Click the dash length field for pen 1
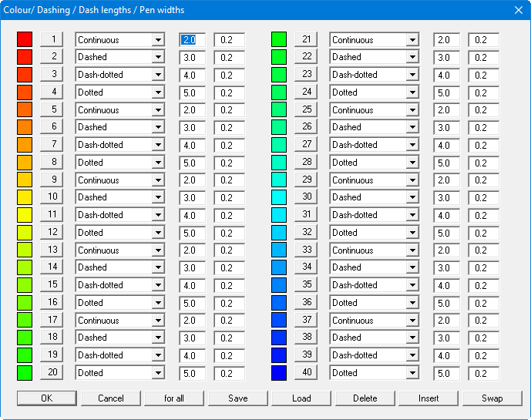Screen dimensions: 531x420 192,40
